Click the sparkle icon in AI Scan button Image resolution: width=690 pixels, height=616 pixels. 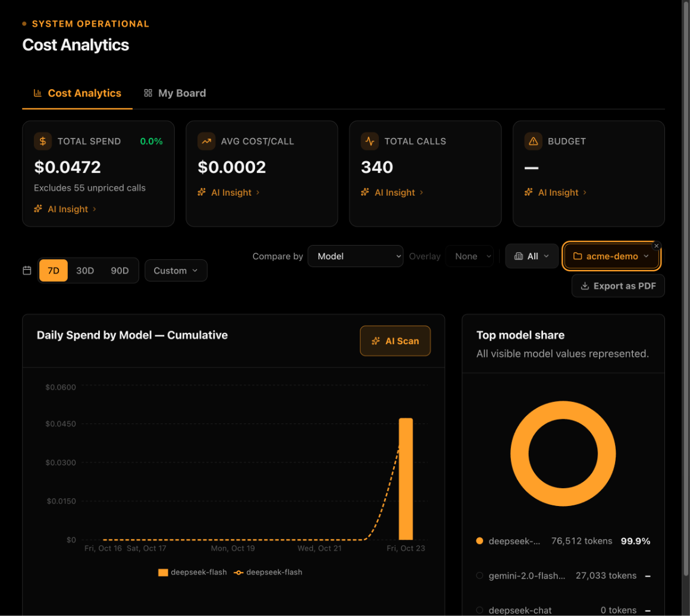(x=375, y=341)
